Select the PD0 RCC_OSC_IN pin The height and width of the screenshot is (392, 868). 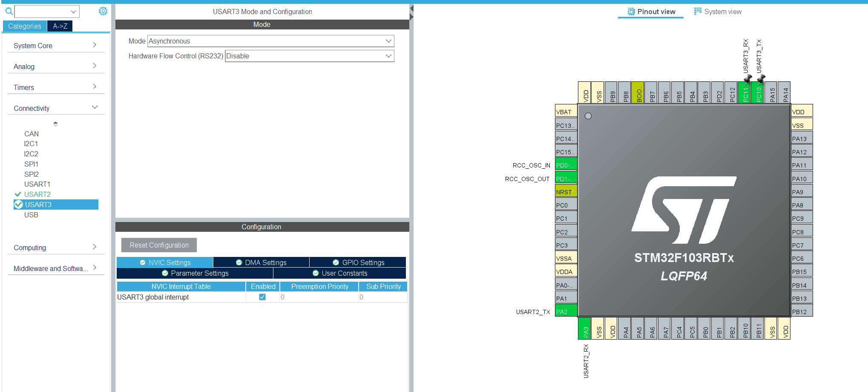click(566, 164)
